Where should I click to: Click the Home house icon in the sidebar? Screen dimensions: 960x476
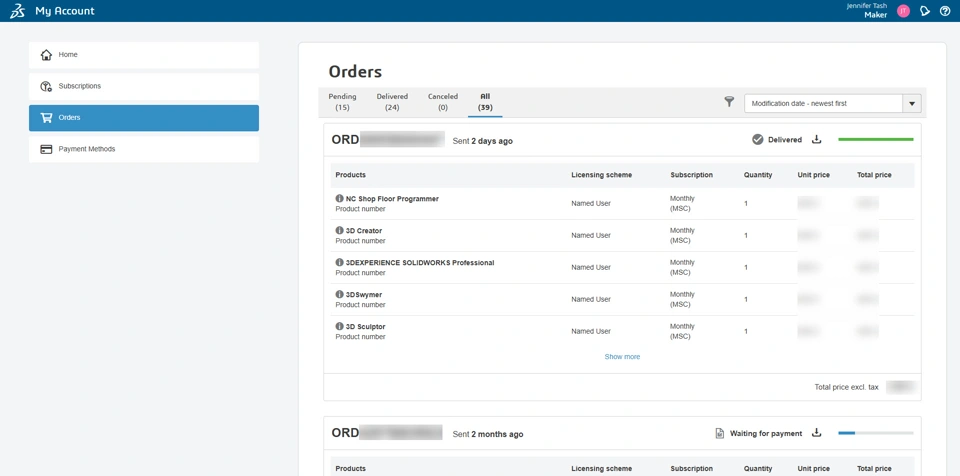(x=46, y=55)
